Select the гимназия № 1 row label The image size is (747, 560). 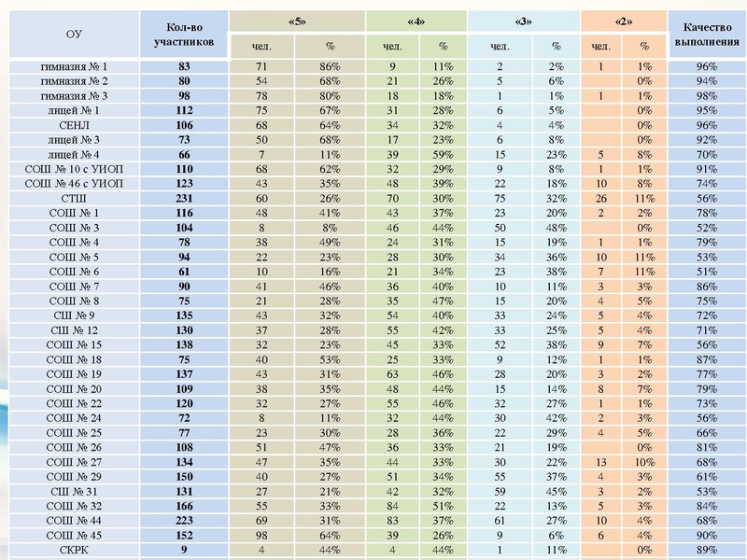tap(74, 67)
